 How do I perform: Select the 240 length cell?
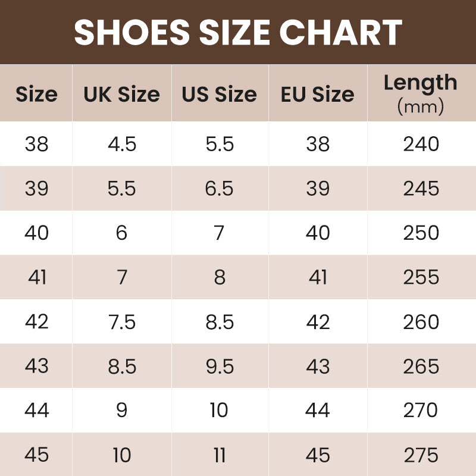421,144
